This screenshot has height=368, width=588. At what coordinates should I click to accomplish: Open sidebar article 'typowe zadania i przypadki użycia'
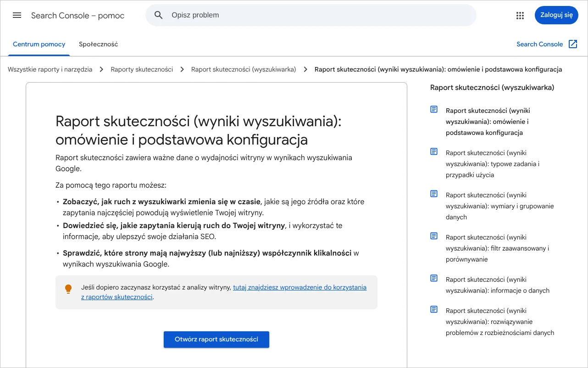click(493, 164)
